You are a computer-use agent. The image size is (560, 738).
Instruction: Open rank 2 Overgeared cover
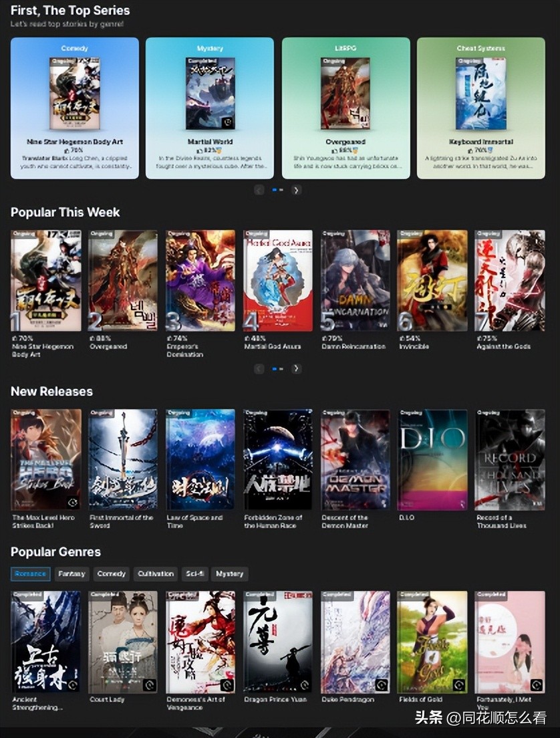click(x=124, y=281)
